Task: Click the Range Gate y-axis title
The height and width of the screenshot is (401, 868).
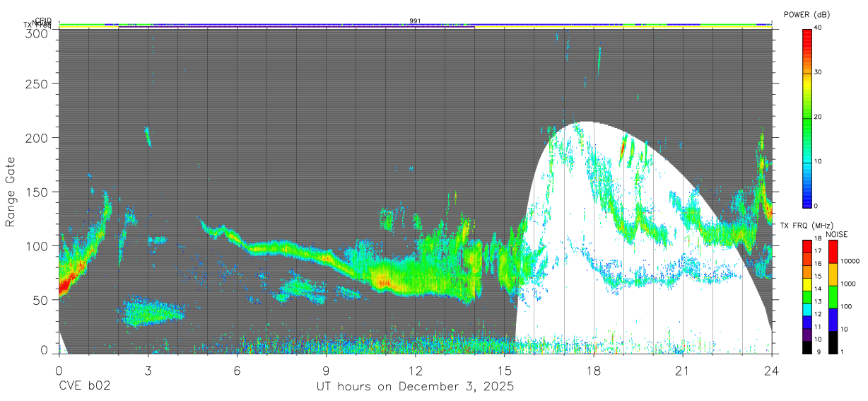Action: pyautogui.click(x=11, y=192)
